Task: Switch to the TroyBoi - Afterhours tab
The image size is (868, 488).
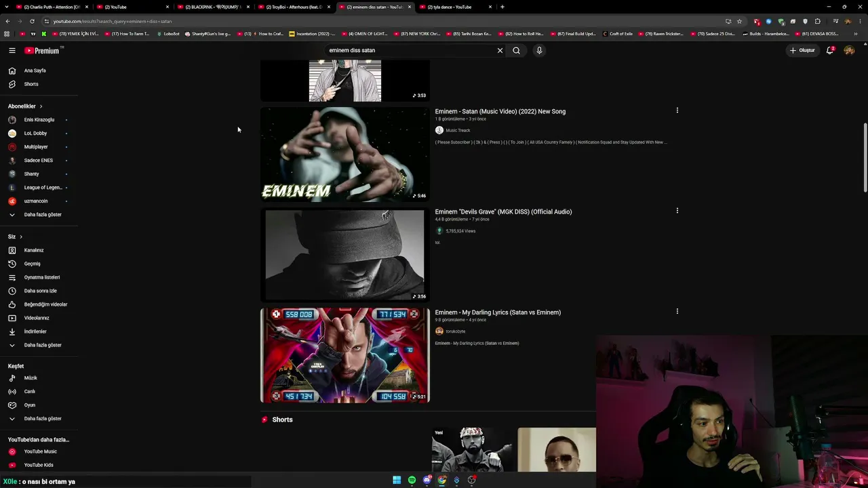Action: (294, 7)
